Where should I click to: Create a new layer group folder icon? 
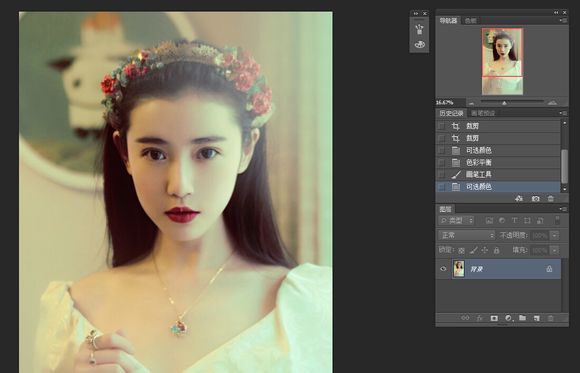[x=522, y=318]
